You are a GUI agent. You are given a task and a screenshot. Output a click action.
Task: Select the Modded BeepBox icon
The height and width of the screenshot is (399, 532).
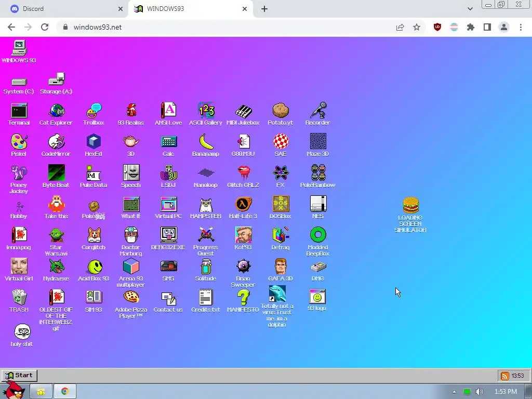click(318, 242)
